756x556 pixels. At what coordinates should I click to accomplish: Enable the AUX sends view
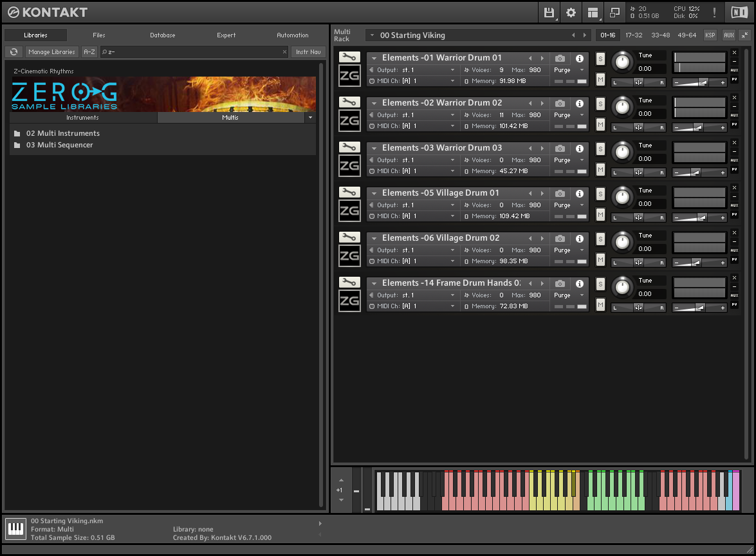click(x=729, y=35)
